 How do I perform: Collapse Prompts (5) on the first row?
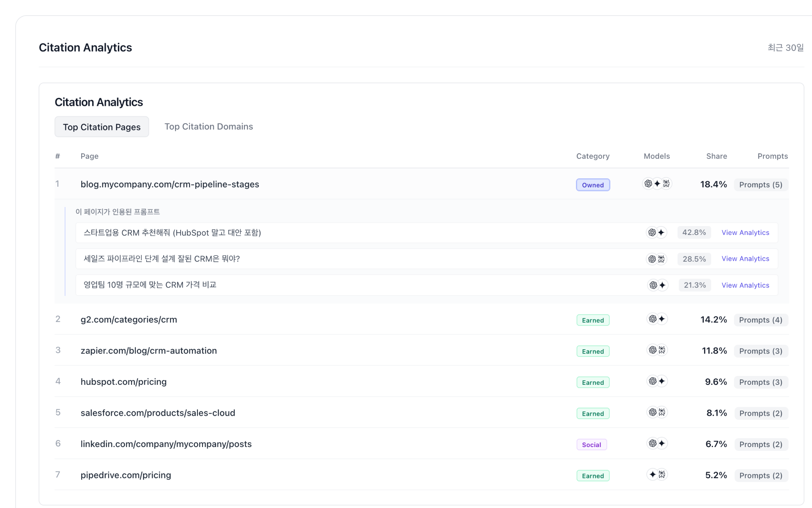[x=760, y=185]
